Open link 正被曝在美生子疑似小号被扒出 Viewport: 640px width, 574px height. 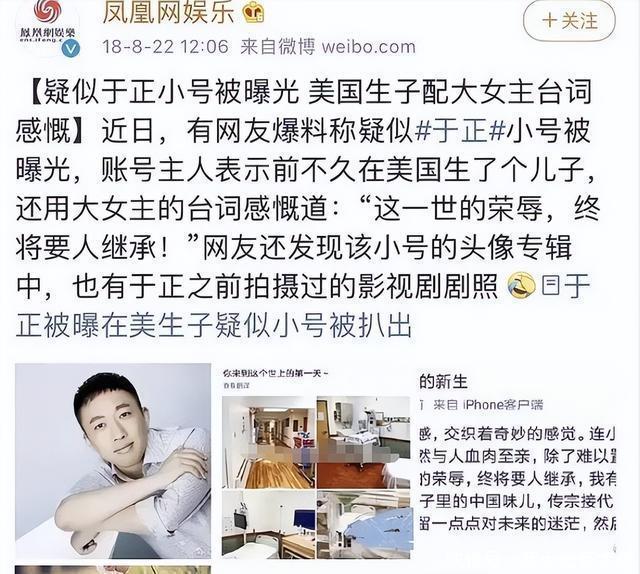pos(213,325)
